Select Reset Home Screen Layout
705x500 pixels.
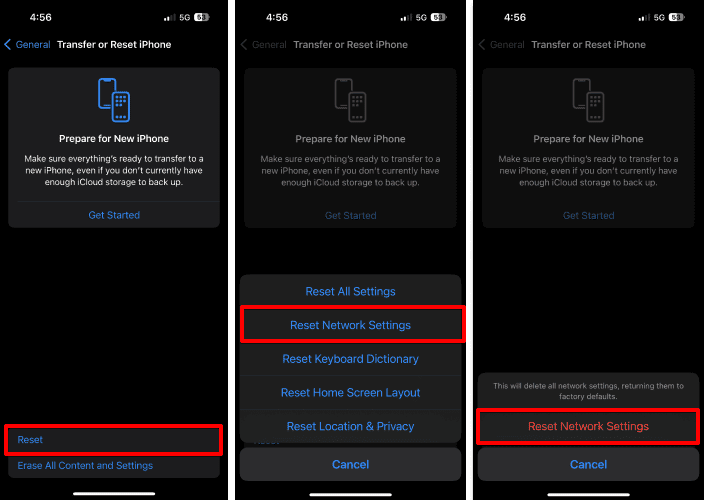tap(350, 393)
